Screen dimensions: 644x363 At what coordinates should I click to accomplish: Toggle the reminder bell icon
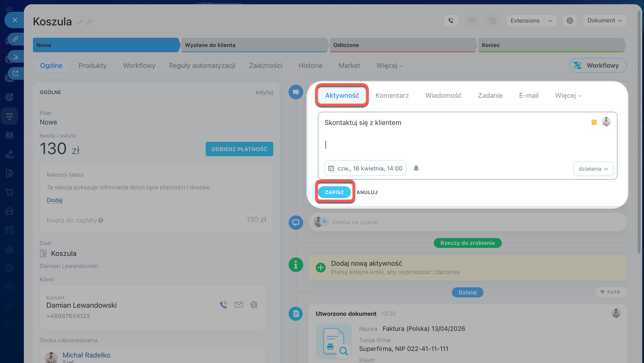(x=416, y=168)
